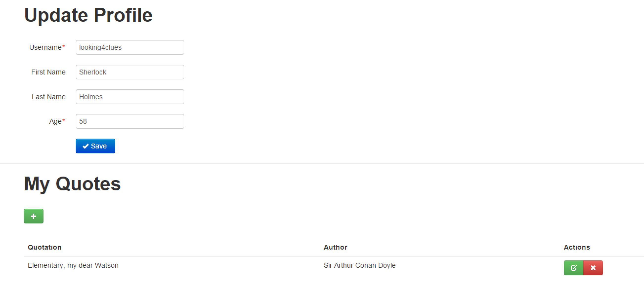Click the author cell Sir Arthur Conan Doyle
644x292 pixels.
(360, 266)
